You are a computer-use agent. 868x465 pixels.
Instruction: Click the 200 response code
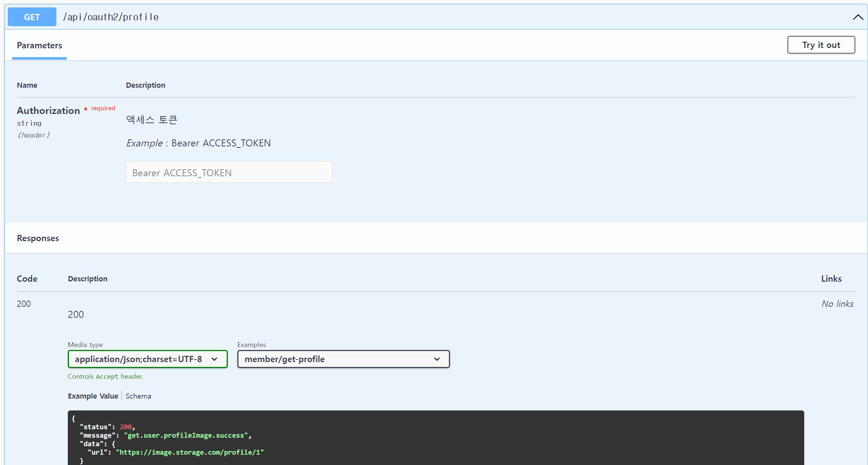[x=24, y=304]
